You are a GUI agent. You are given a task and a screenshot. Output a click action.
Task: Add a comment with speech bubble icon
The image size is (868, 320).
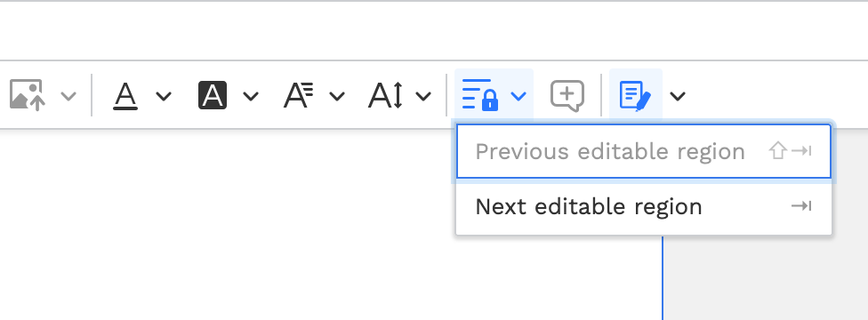tap(567, 96)
